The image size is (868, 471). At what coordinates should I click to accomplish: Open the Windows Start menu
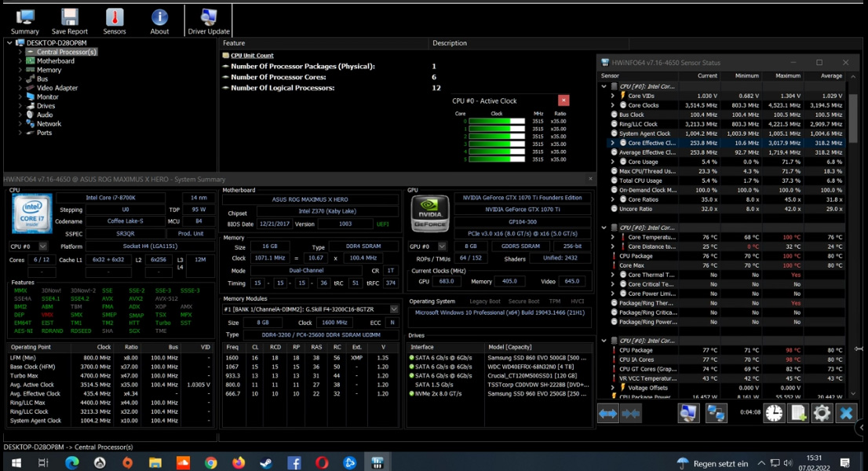(16, 462)
